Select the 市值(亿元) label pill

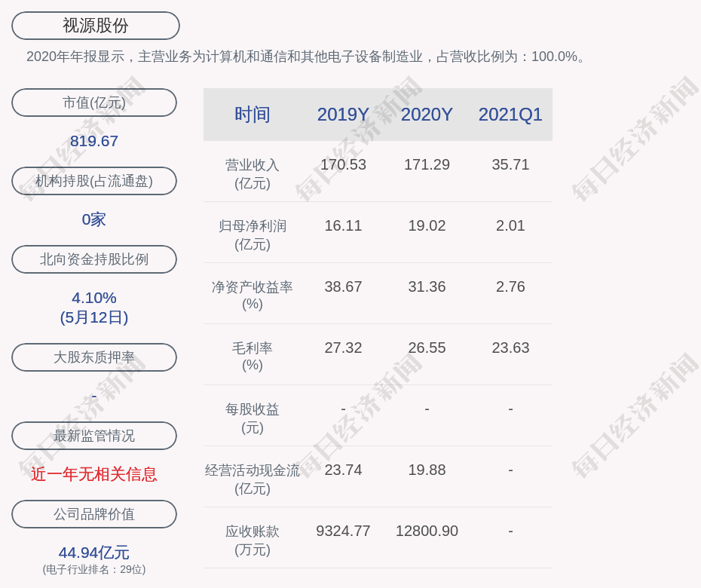(x=94, y=103)
